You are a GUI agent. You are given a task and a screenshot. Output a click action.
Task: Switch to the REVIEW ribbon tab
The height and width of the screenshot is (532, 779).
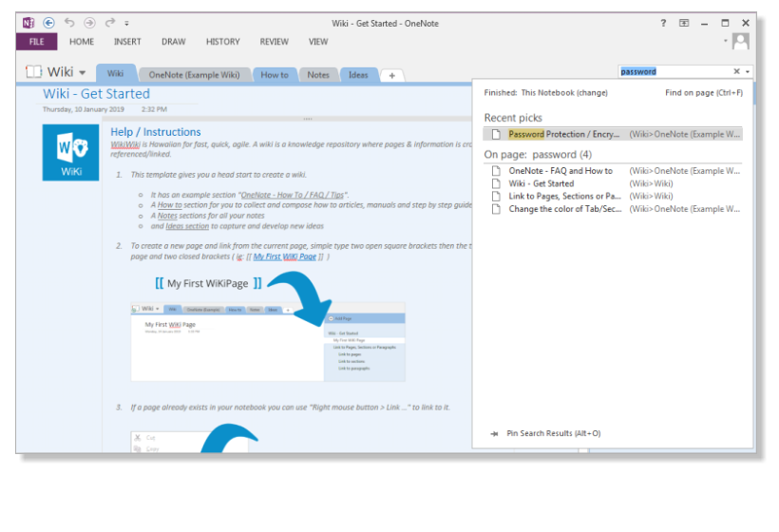pyautogui.click(x=274, y=42)
